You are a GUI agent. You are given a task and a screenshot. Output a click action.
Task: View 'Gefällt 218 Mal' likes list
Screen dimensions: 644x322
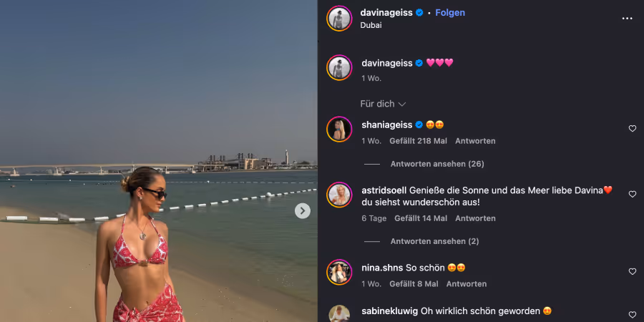[418, 141]
